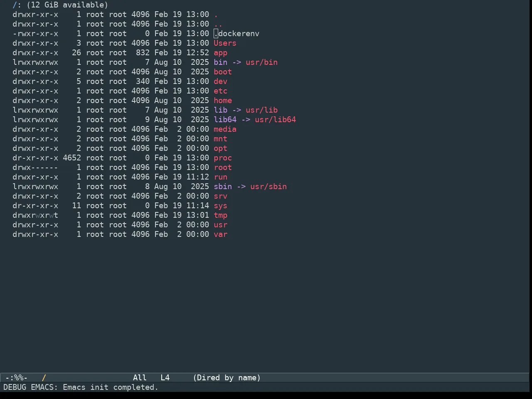Click the usr/sbin symlink target
The height and width of the screenshot is (399, 532).
click(268, 187)
